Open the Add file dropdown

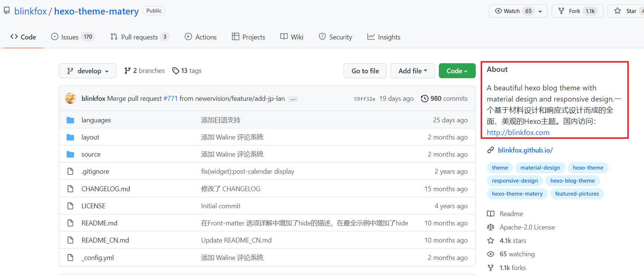(x=413, y=71)
